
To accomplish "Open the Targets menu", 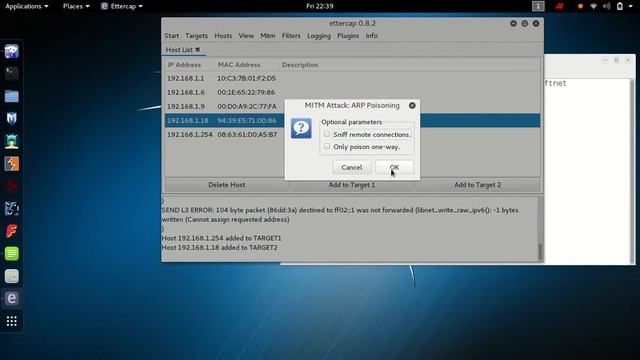I will tap(196, 36).
